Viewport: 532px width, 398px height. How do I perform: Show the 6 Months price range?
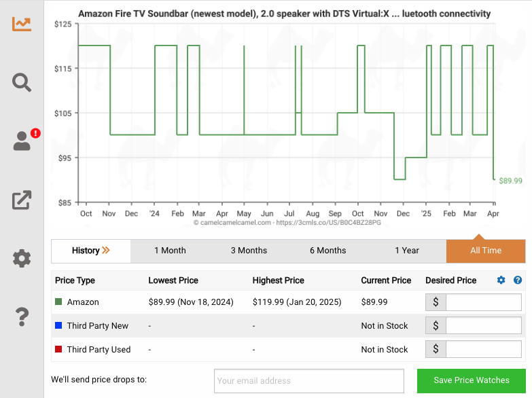[327, 251]
